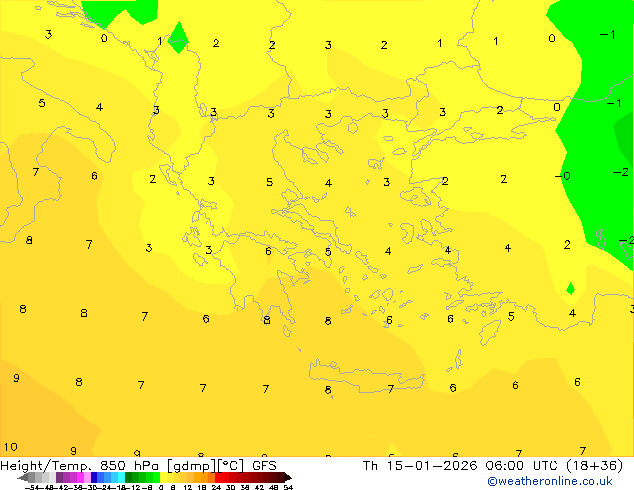Click the date '15-01-2026'
The height and width of the screenshot is (490, 634).
[x=432, y=466]
